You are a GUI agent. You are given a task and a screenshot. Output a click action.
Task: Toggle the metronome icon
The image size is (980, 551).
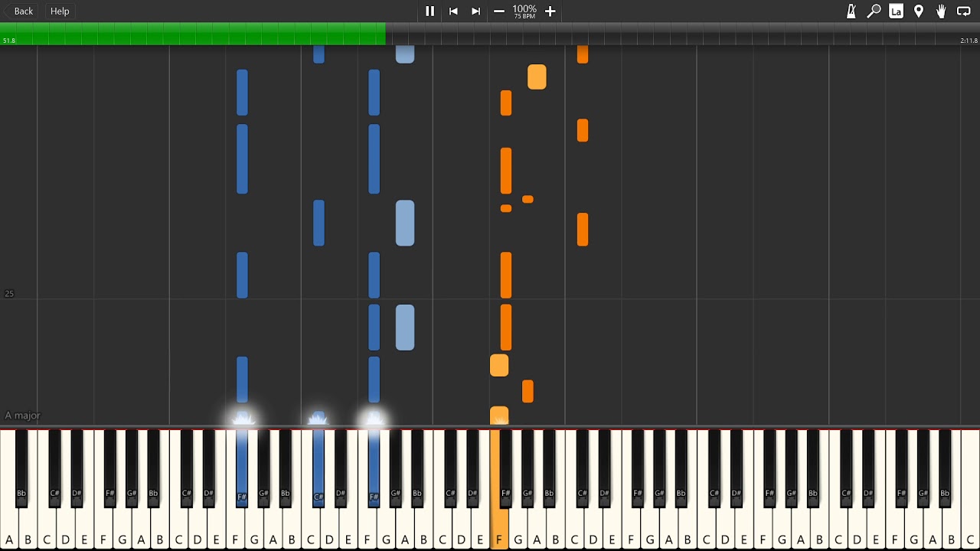851,11
